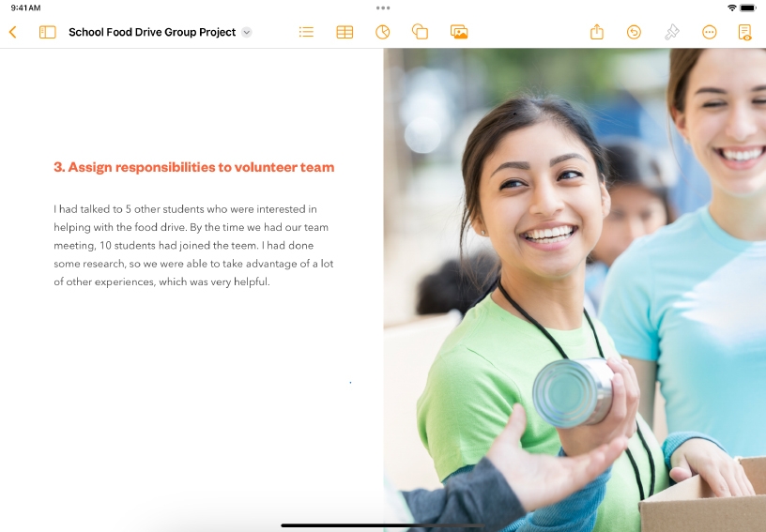This screenshot has width=766, height=532.
Task: Select the food drive volunteers photo
Action: tap(574, 281)
